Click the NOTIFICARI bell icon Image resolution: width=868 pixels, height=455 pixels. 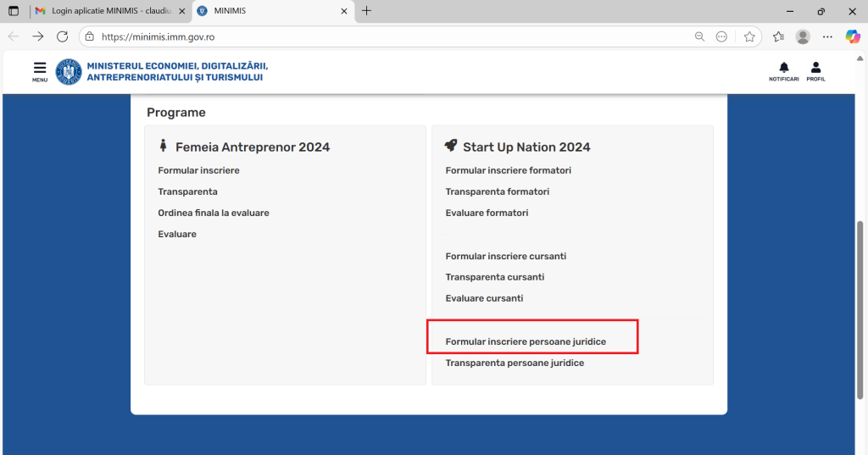click(x=783, y=69)
